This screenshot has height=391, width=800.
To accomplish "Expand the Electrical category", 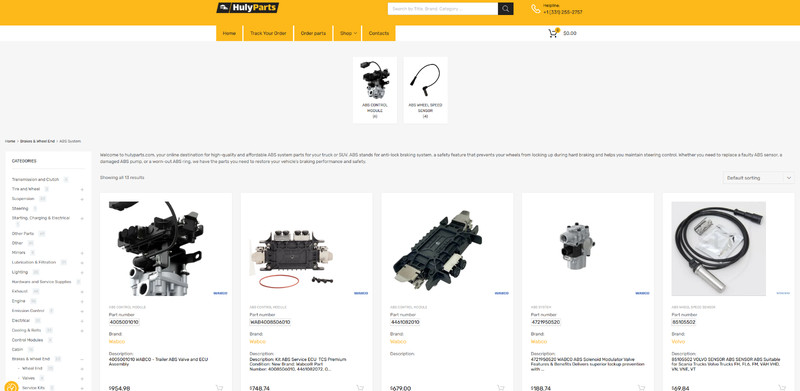I will pyautogui.click(x=82, y=321).
